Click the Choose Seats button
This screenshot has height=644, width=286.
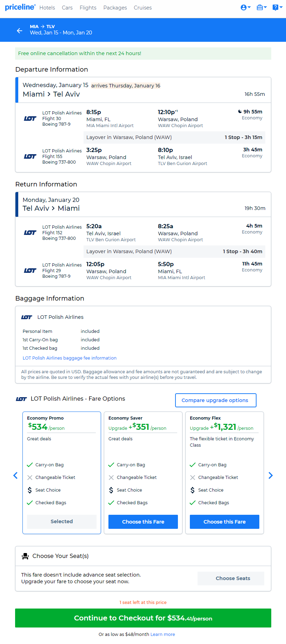pos(231,578)
